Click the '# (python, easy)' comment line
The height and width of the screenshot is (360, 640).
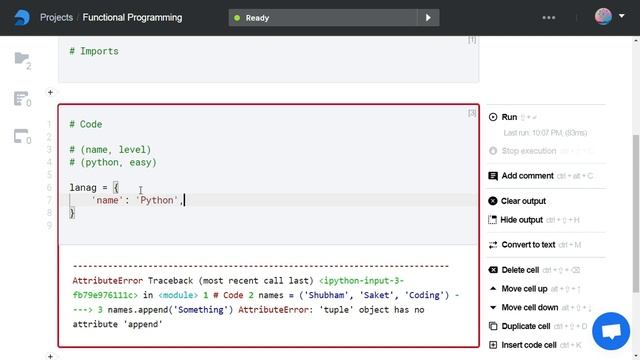(113, 162)
